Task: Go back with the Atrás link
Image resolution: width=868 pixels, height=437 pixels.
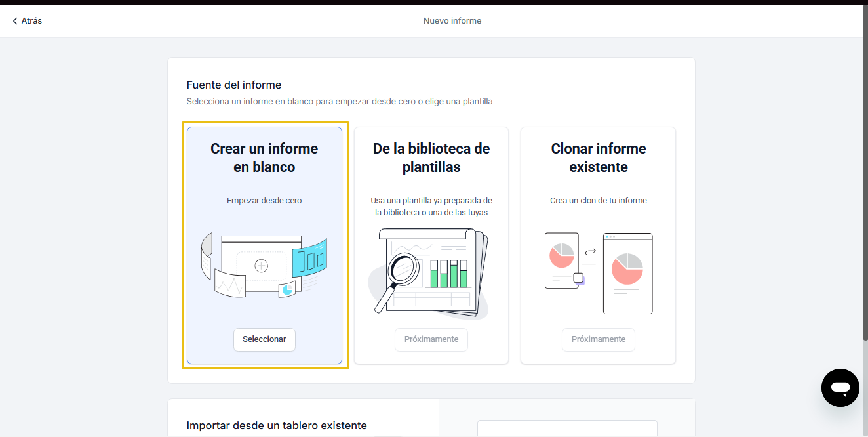Action: 27,21
